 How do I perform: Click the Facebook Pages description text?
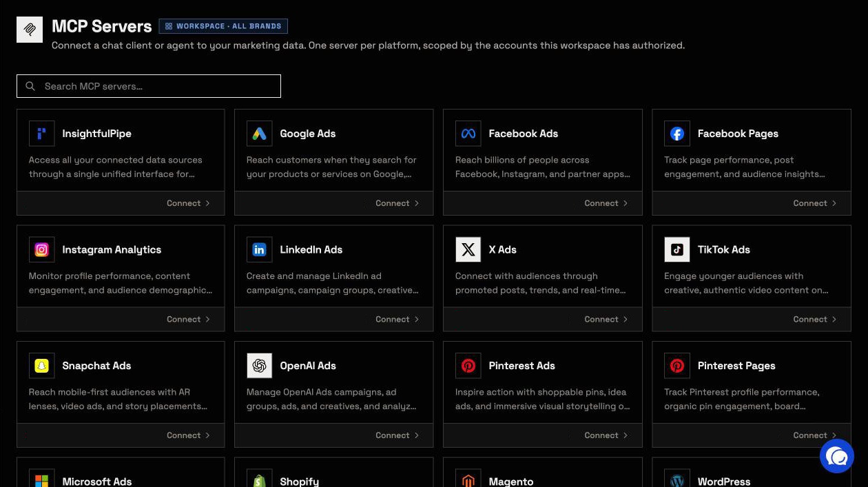coord(745,167)
